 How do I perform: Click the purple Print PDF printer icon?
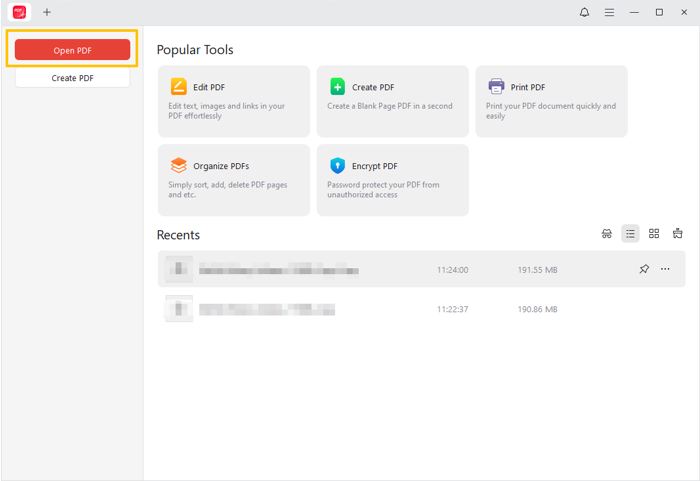[x=496, y=86]
